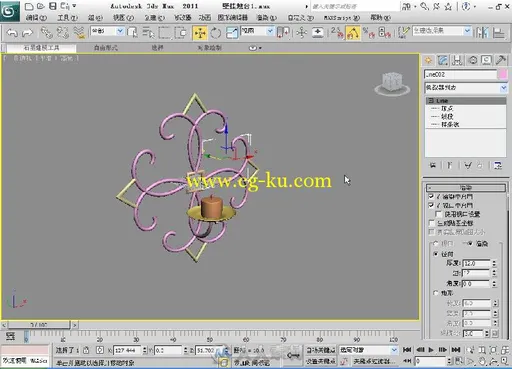Open the Group menu
Image resolution: width=512 pixels, height=369 pixels.
coord(95,18)
